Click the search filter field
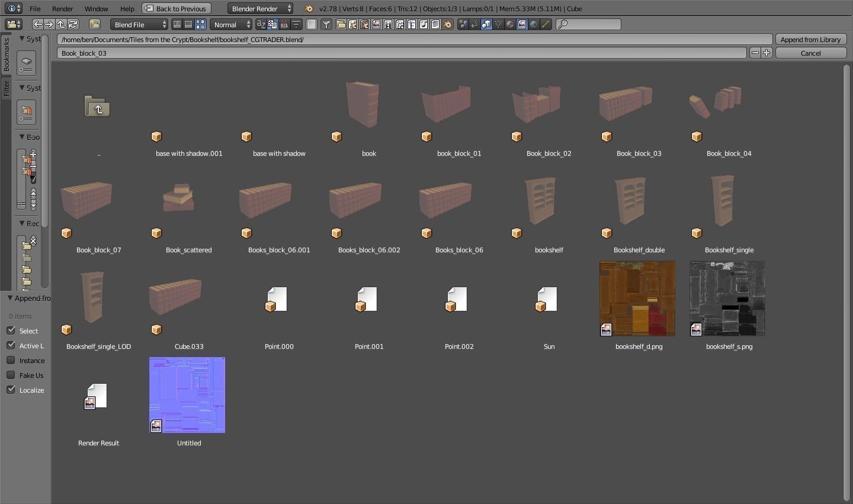The image size is (853, 504). click(x=588, y=24)
